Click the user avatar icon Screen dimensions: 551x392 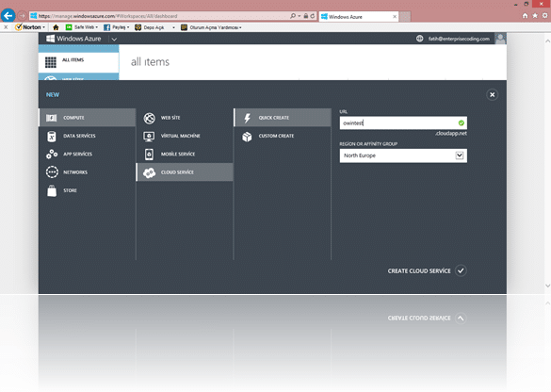(x=500, y=39)
